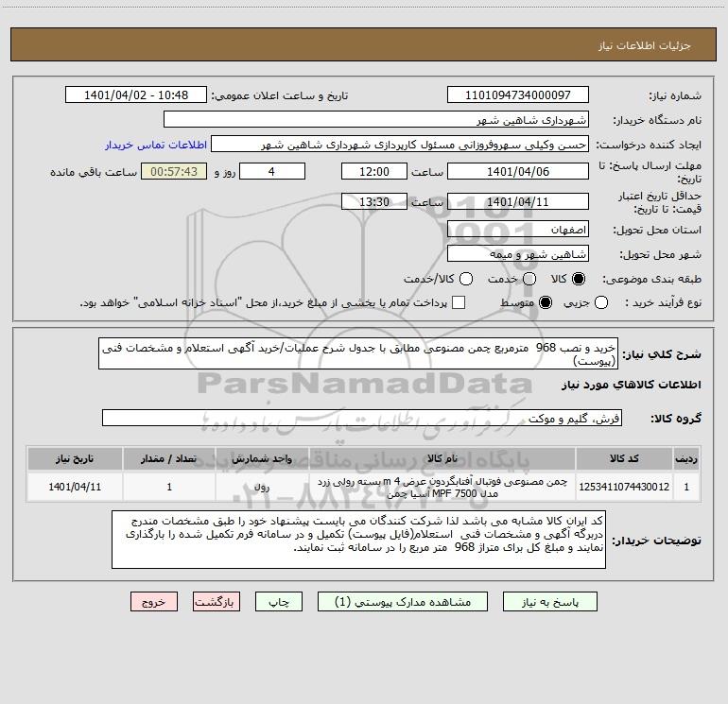Click the response deadline date 1401/04/06
The width and height of the screenshot is (728, 704).
[x=518, y=171]
